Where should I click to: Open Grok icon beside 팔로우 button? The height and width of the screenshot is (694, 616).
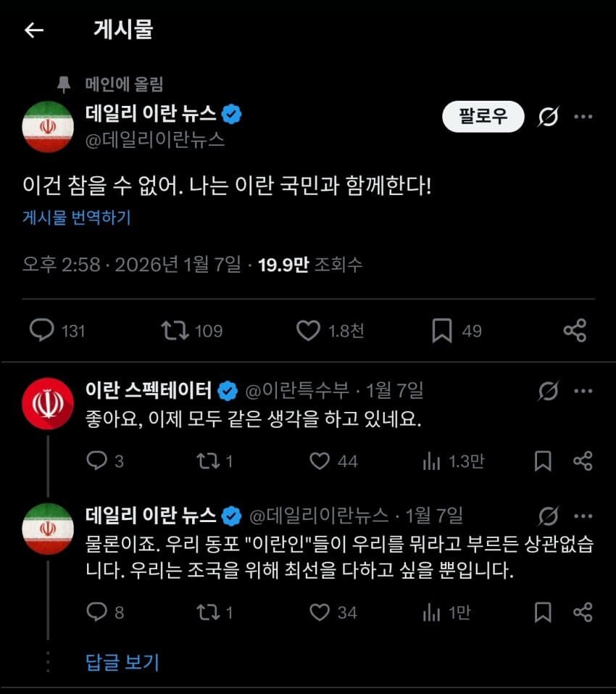pyautogui.click(x=549, y=116)
